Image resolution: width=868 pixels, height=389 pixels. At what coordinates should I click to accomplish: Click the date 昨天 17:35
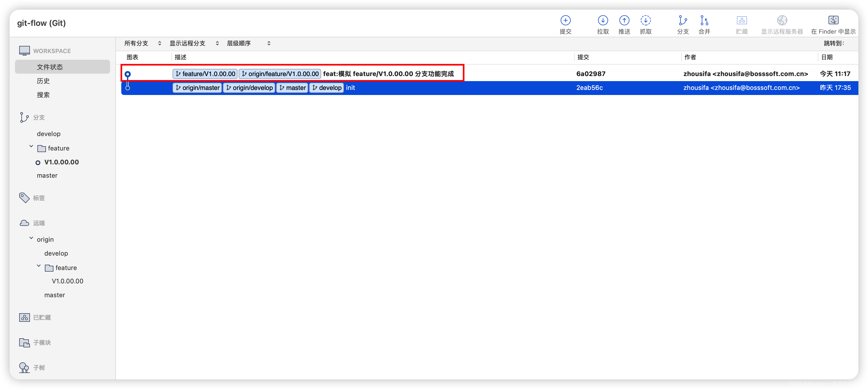pos(835,88)
